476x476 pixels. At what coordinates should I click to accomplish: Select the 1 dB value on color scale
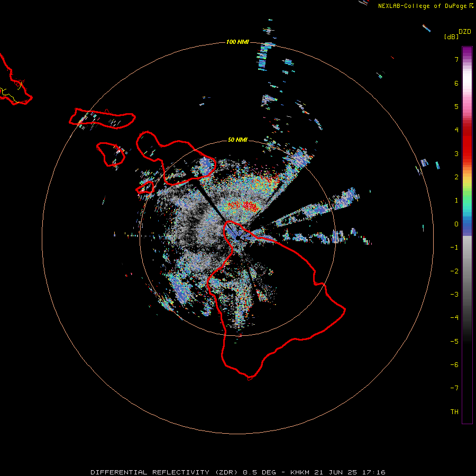[x=456, y=200]
